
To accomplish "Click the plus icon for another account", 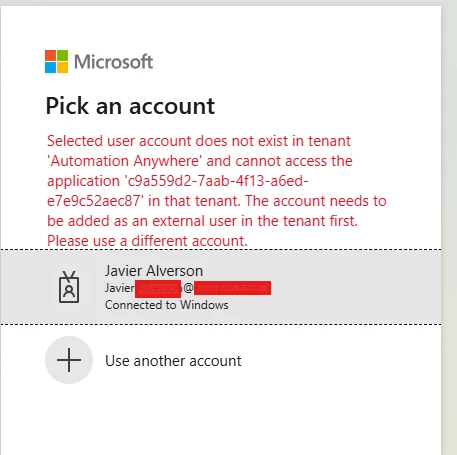I will 69,360.
